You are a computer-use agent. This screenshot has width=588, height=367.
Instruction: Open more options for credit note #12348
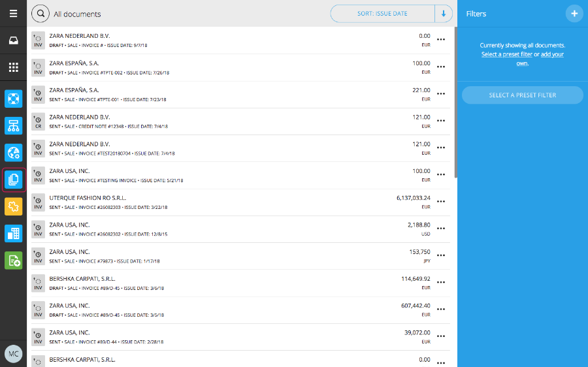pyautogui.click(x=441, y=121)
